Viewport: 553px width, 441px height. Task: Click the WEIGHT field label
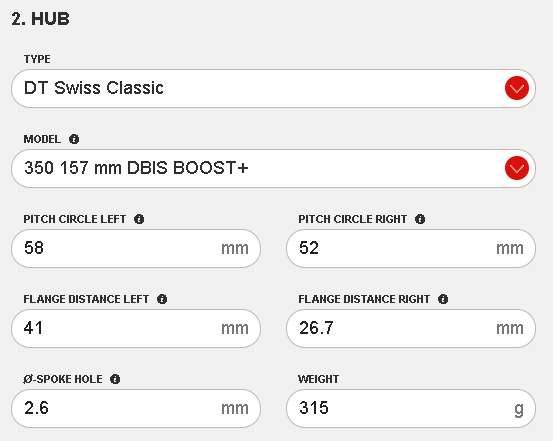pyautogui.click(x=318, y=379)
